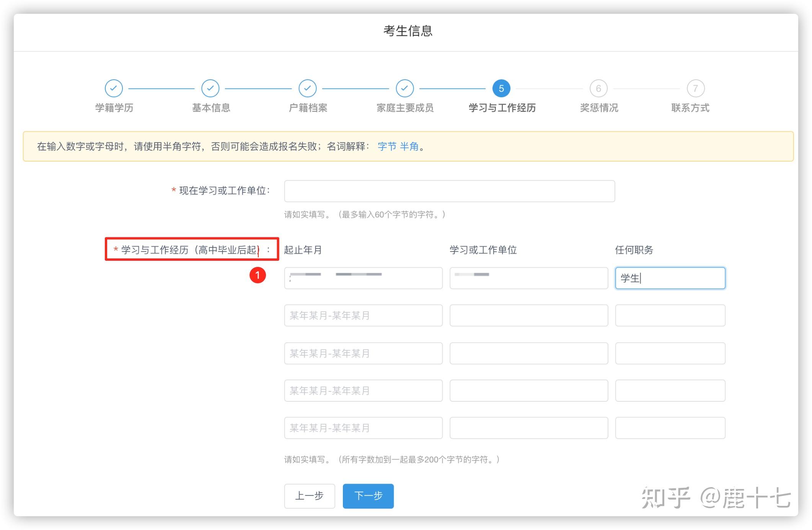This screenshot has width=812, height=530.
Task: Click the 考生信息 dialog title
Action: click(408, 31)
